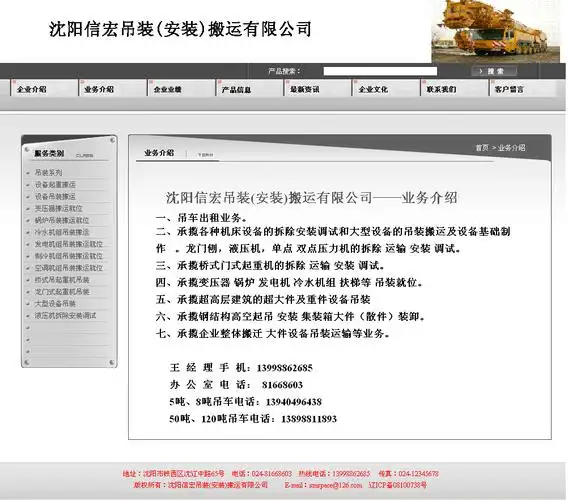Open the 业务介绍 navigation menu item
Image resolution: width=568 pixels, height=500 pixels.
point(99,89)
